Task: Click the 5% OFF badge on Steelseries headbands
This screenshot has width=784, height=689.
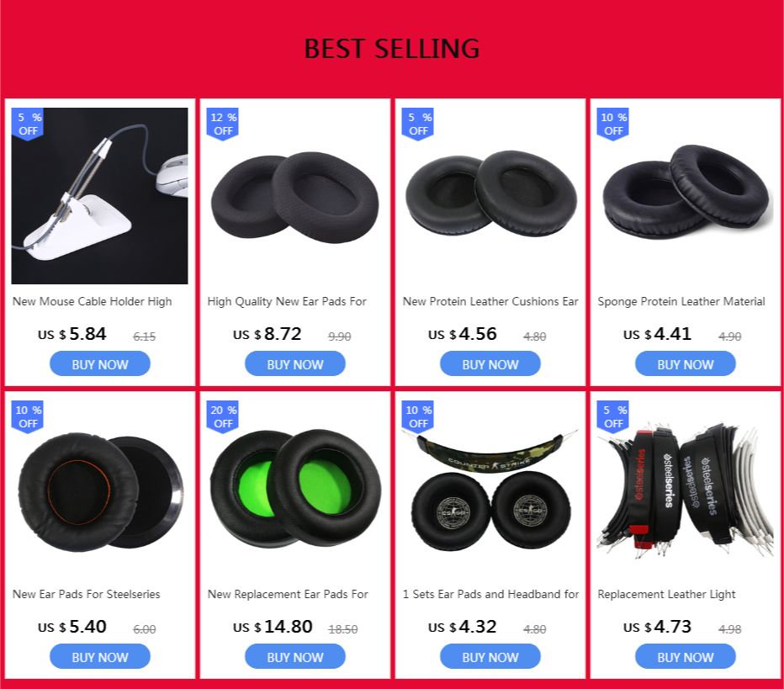Action: tap(613, 416)
